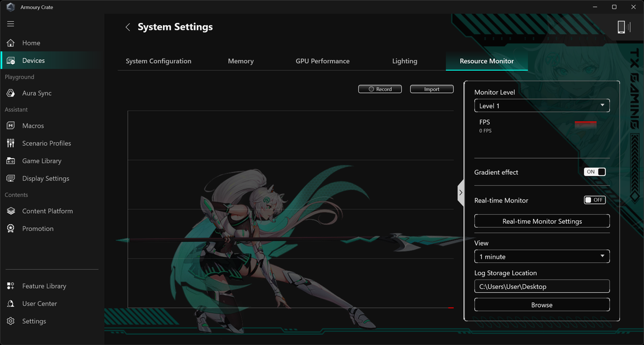
Task: Click the Armoury Crate logo in title bar
Action: pos(11,7)
